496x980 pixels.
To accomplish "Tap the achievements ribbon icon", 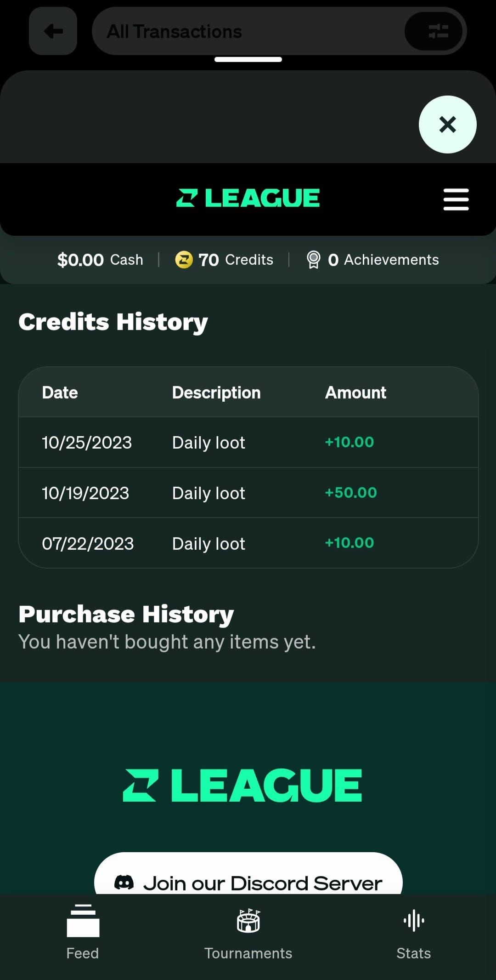I will pos(313,260).
